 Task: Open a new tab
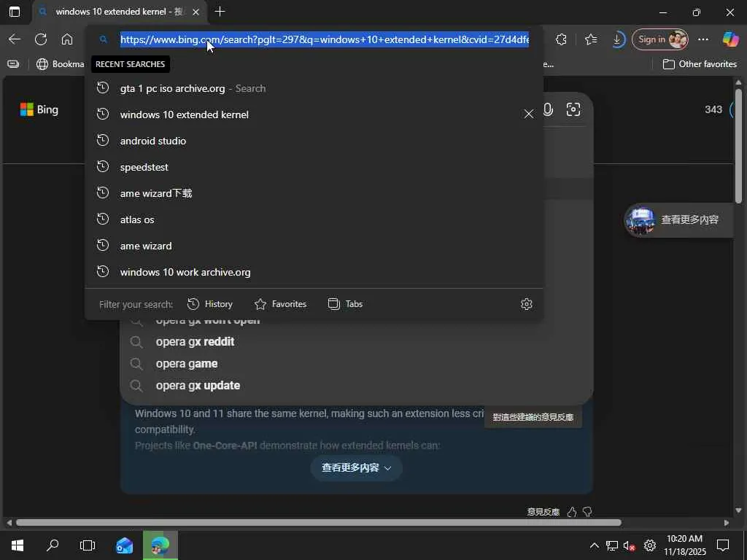coord(220,12)
